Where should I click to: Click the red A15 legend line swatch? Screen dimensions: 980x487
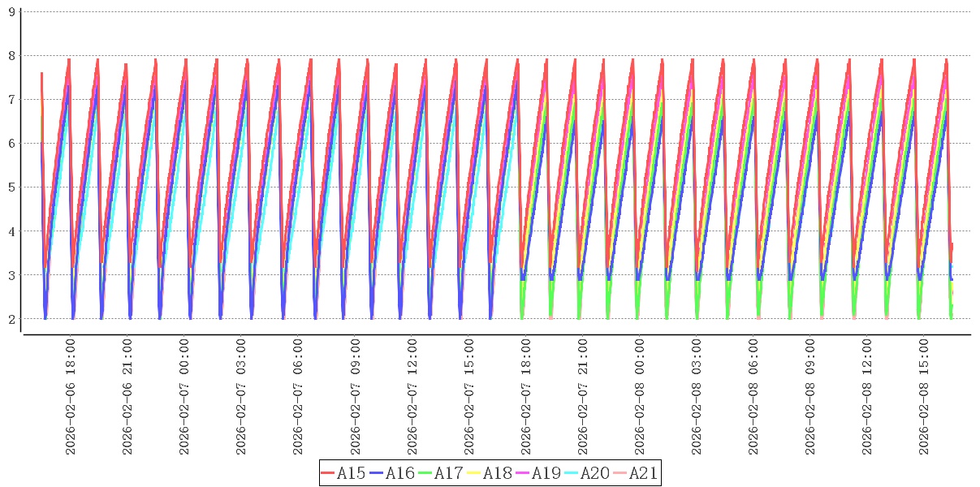(328, 473)
